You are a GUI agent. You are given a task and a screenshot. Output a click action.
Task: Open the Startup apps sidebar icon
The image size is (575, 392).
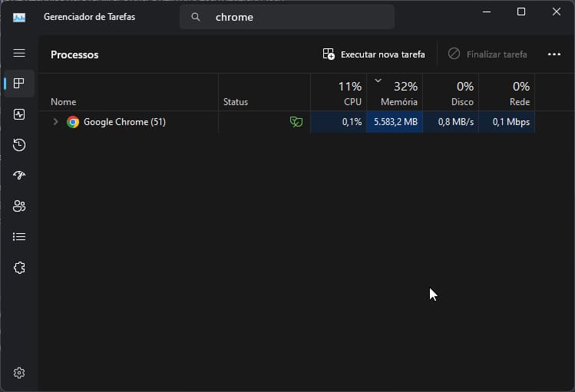[x=19, y=175]
